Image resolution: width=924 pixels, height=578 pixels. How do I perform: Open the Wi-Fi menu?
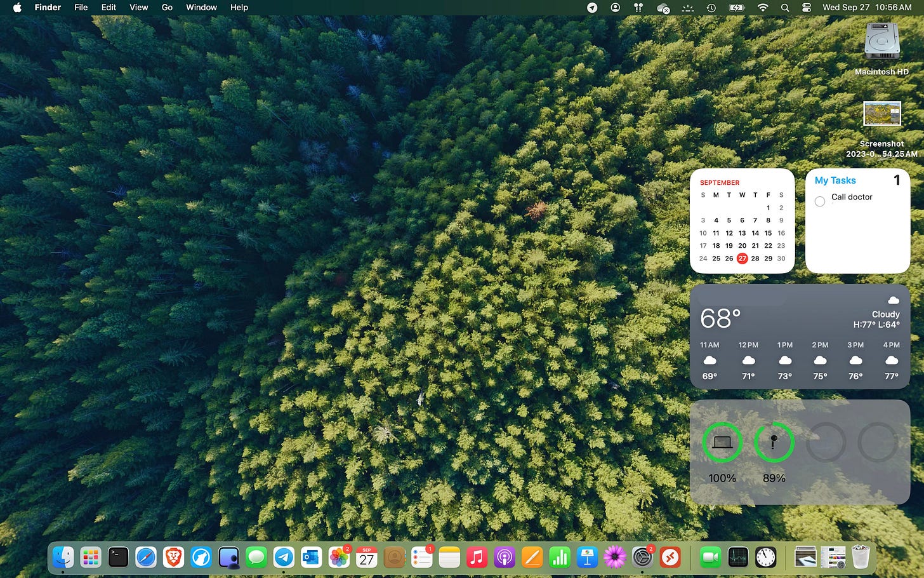pyautogui.click(x=763, y=8)
